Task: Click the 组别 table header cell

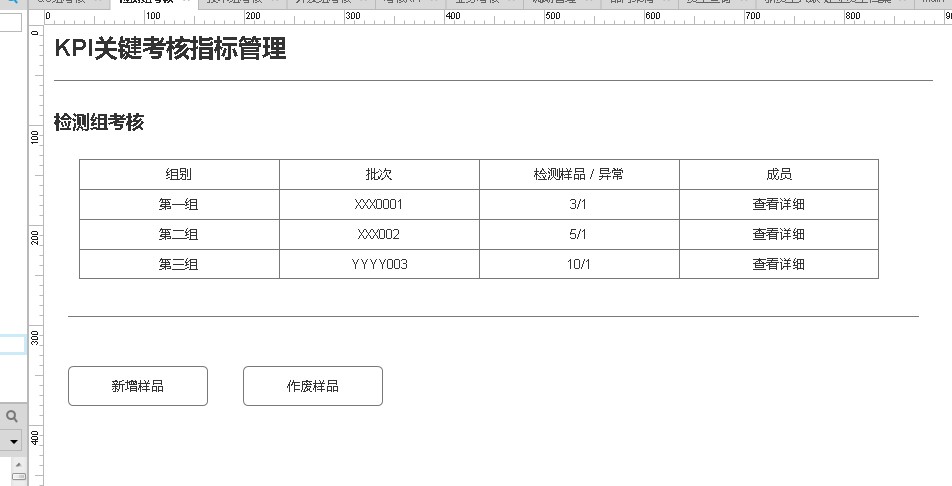Action: [179, 174]
